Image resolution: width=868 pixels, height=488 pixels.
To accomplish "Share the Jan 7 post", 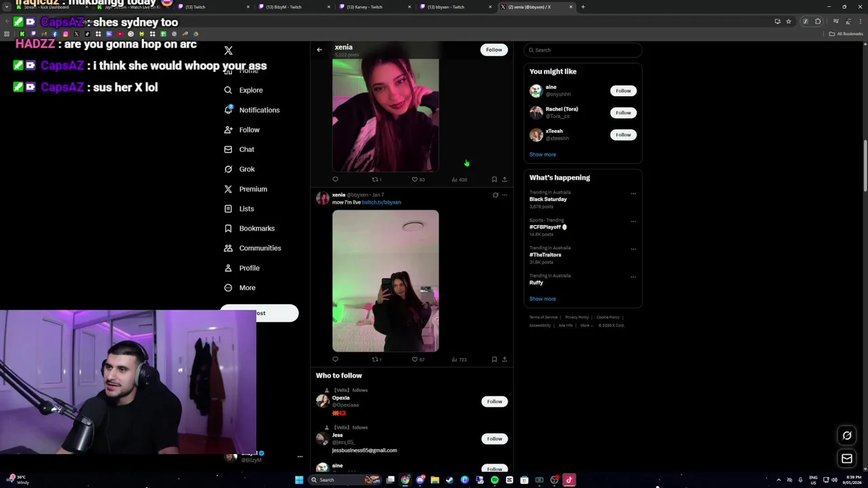I will pyautogui.click(x=505, y=359).
